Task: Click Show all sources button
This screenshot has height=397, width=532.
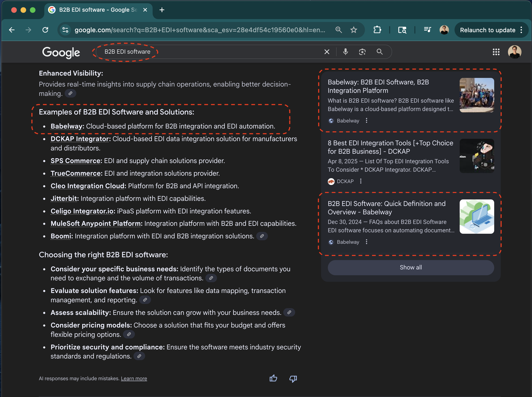Action: point(411,268)
